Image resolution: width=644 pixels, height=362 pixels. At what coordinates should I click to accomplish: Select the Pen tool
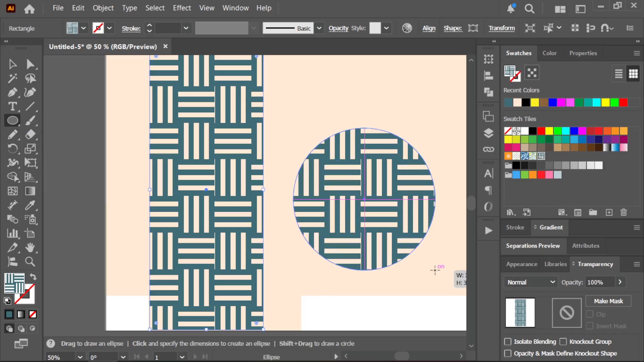click(x=12, y=92)
